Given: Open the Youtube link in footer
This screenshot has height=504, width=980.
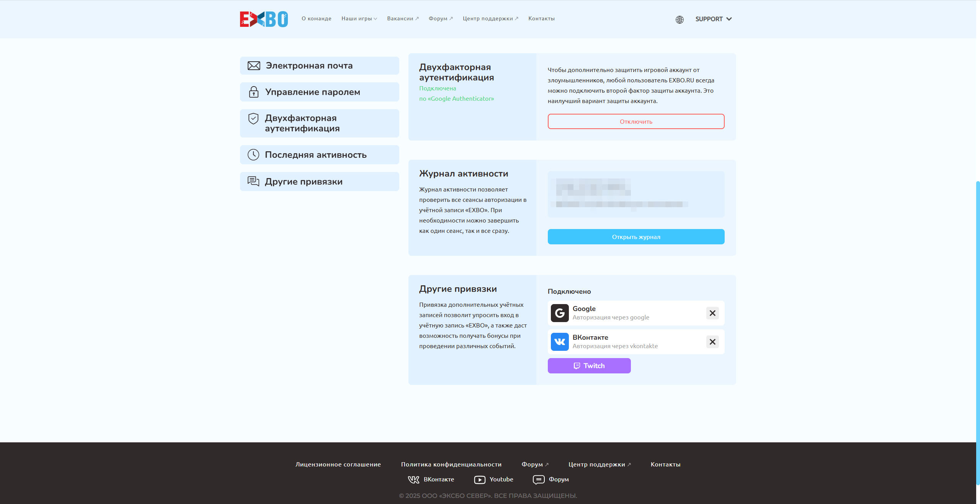Looking at the screenshot, I should (494, 479).
